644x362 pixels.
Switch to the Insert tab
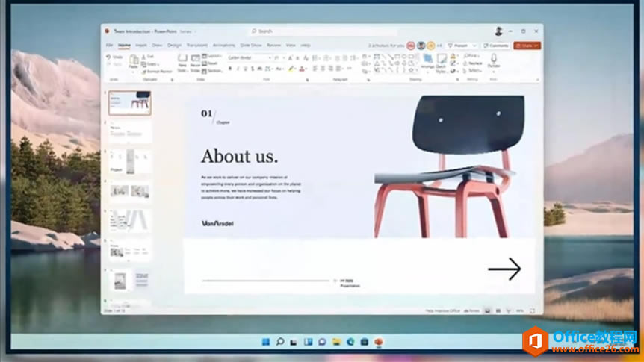point(141,45)
